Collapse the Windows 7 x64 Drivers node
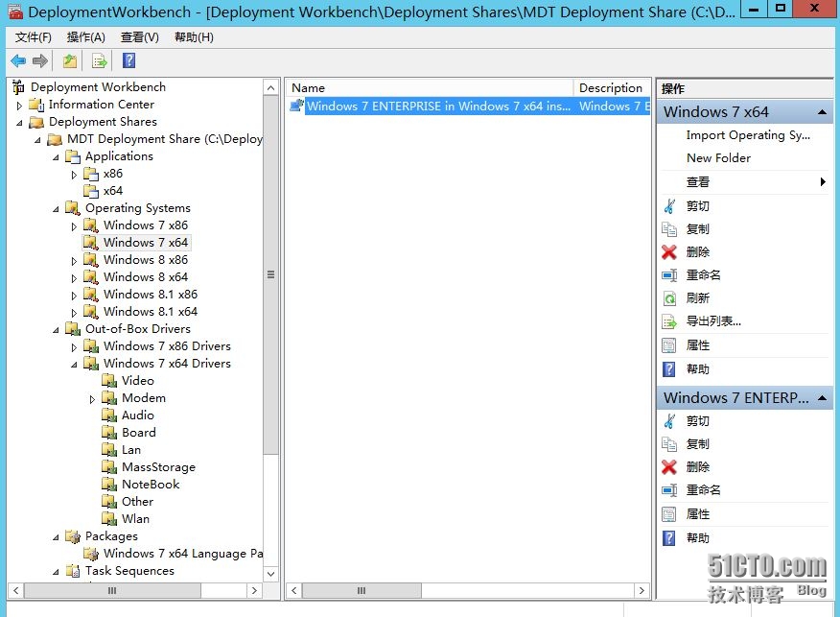This screenshot has height=617, width=840. pos(75,365)
